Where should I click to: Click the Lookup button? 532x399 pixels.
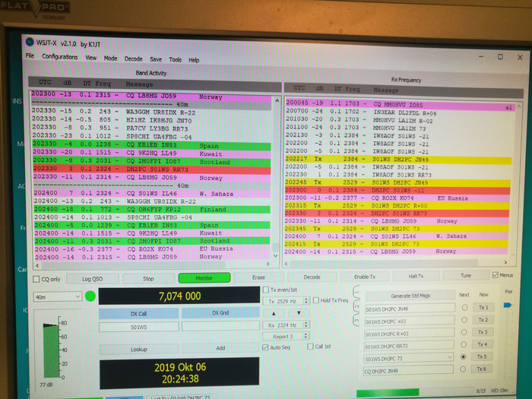[x=139, y=349]
